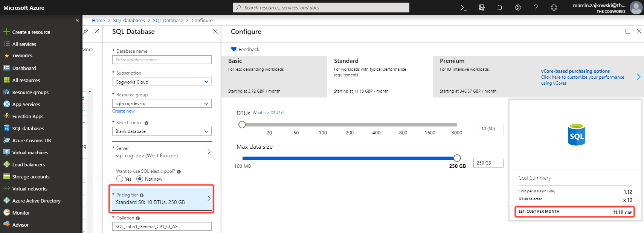Screen dimensions: 644x233
Task: Click the All services list icon
Action: pyautogui.click(x=6, y=44)
